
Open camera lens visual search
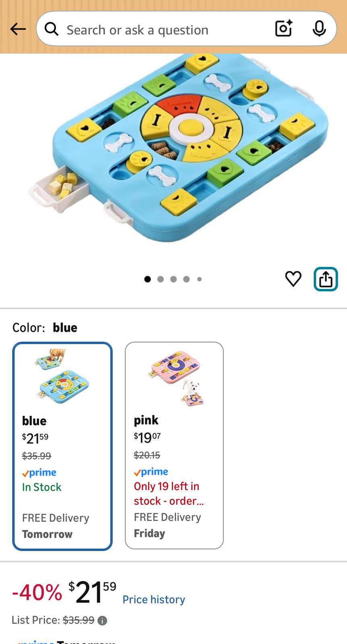(x=283, y=29)
